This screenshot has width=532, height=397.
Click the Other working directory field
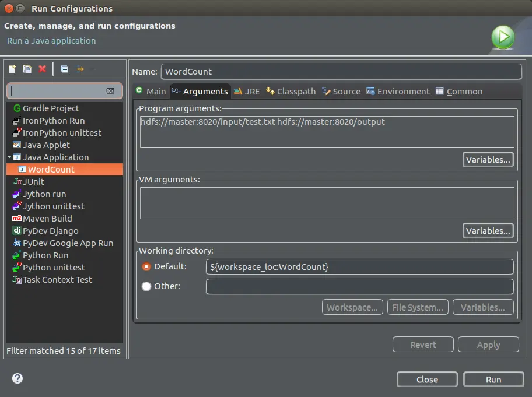coord(360,286)
